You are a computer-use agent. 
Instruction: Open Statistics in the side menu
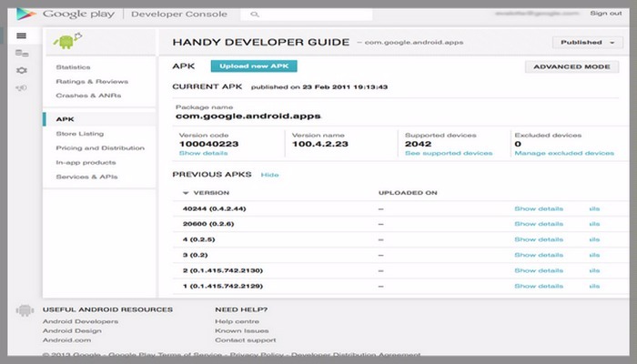(73, 67)
